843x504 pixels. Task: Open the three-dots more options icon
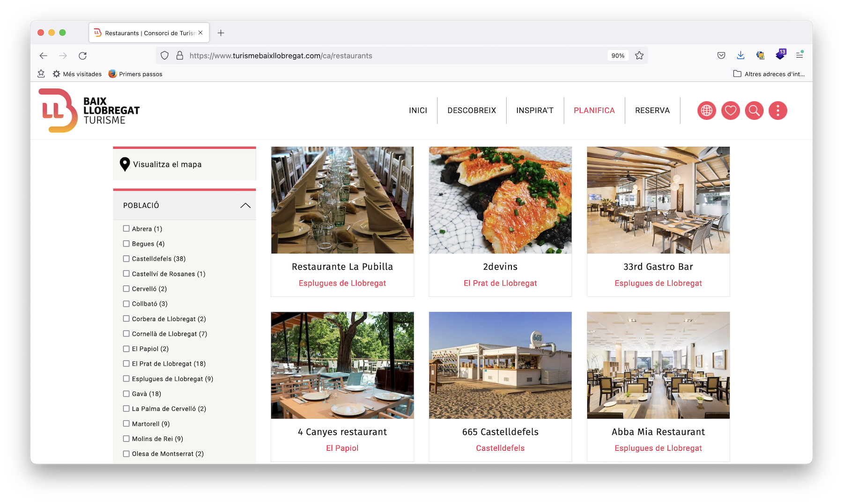(x=777, y=111)
